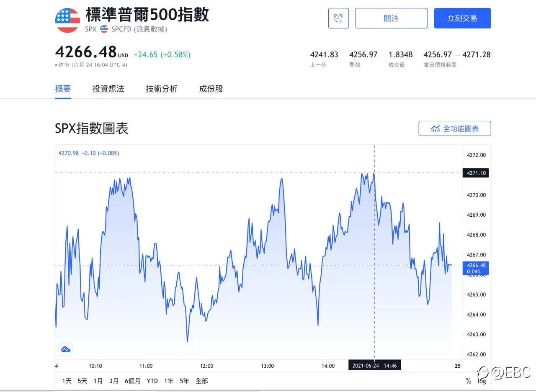Click the 標準普爾500指數 title

pyautogui.click(x=147, y=15)
